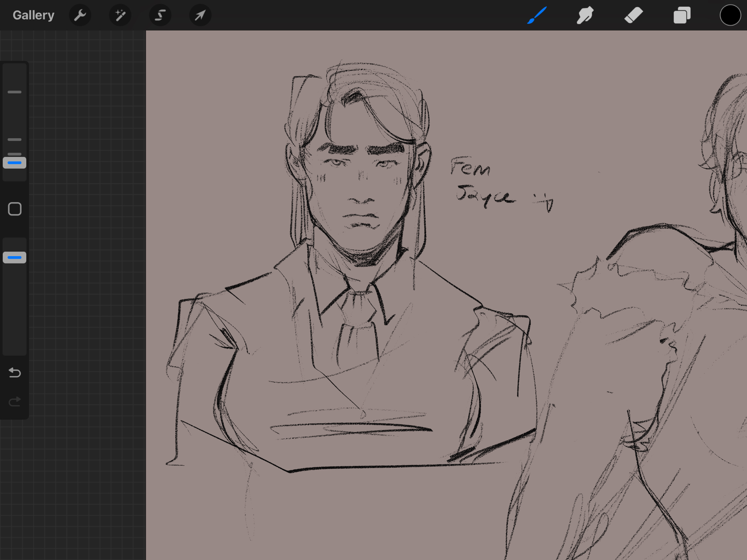Open the black color picker circle
The width and height of the screenshot is (747, 560).
[x=730, y=15]
